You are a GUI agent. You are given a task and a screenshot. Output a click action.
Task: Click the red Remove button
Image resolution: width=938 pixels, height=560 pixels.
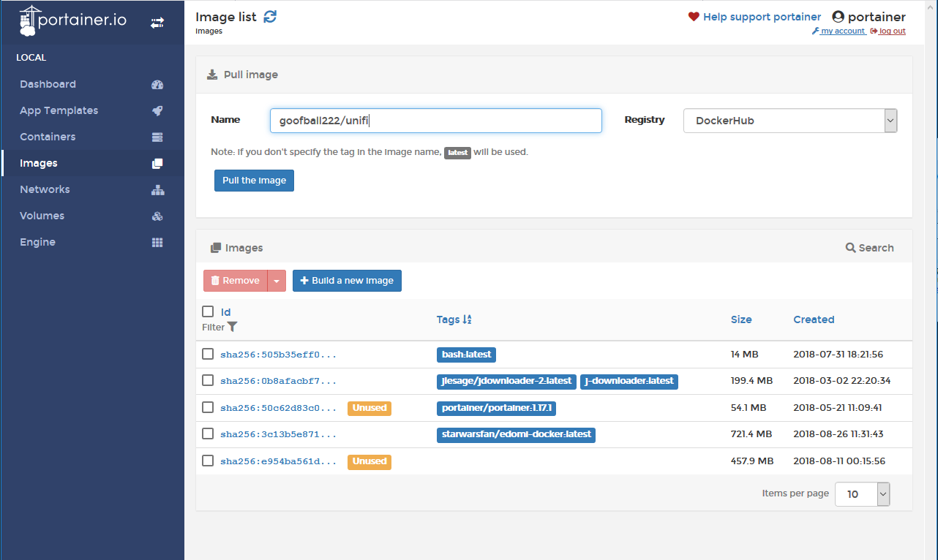[236, 281]
